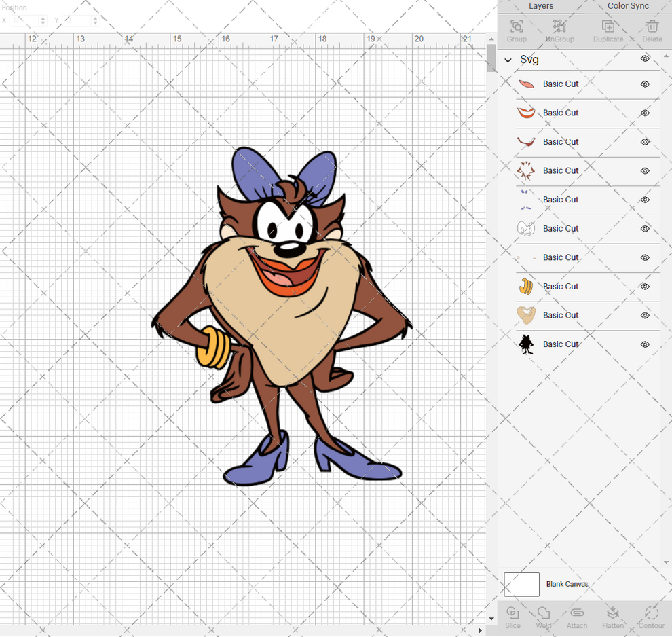
Task: Switch to the Color Sync tab
Action: coord(627,6)
